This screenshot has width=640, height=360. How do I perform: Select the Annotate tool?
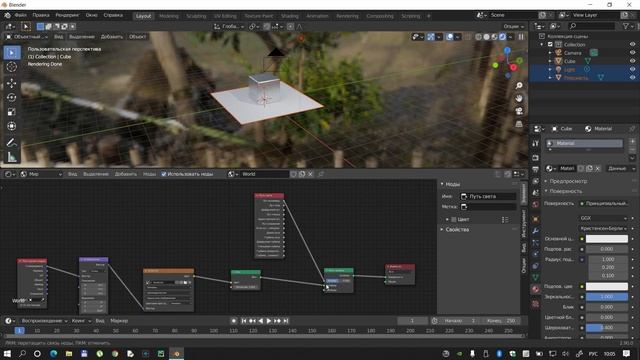pos(12,142)
